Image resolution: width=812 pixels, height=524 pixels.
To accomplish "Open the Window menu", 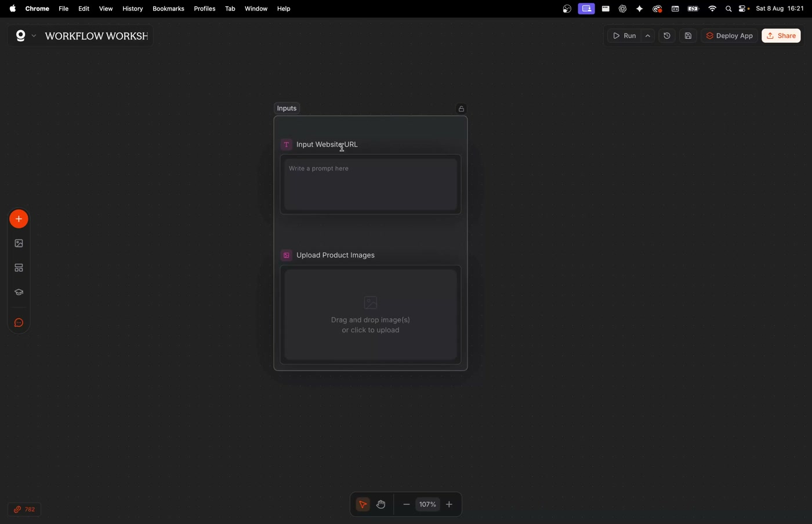I will 256,9.
